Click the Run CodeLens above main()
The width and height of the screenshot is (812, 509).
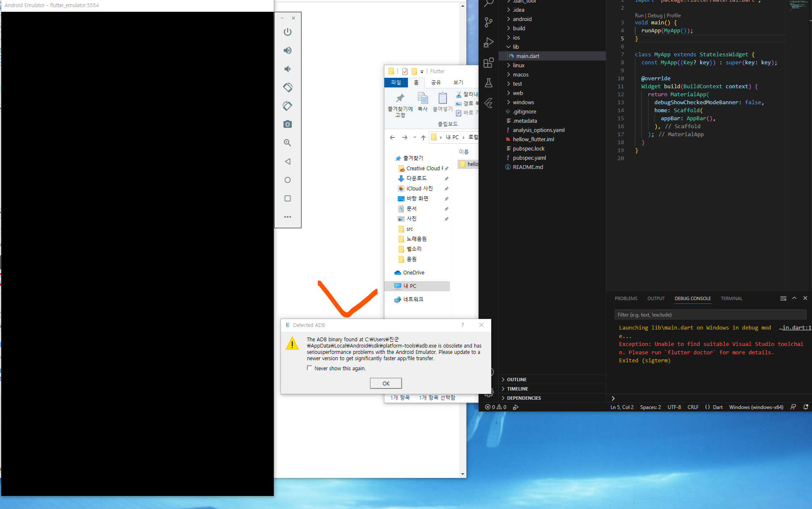pyautogui.click(x=639, y=16)
